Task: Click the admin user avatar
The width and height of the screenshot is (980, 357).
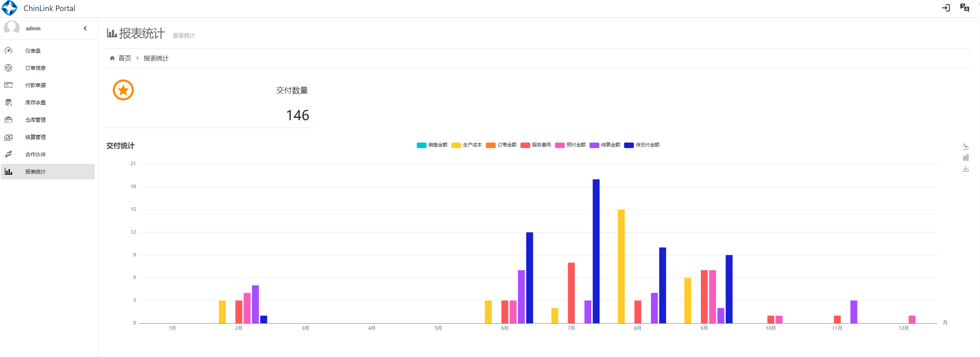Action: coord(12,28)
